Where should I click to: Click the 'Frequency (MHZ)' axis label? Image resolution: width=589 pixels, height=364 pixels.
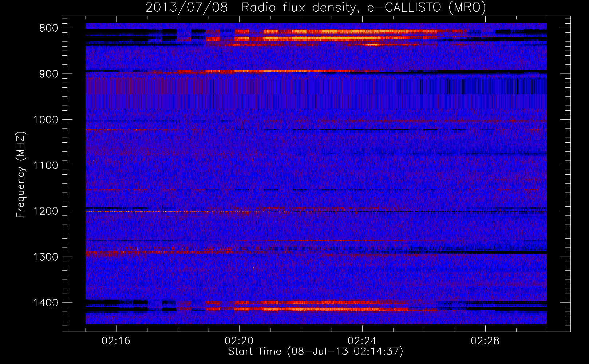(x=21, y=175)
